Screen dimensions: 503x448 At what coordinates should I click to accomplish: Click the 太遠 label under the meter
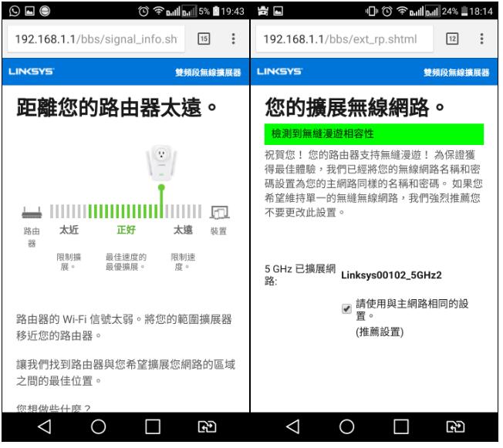tap(184, 231)
